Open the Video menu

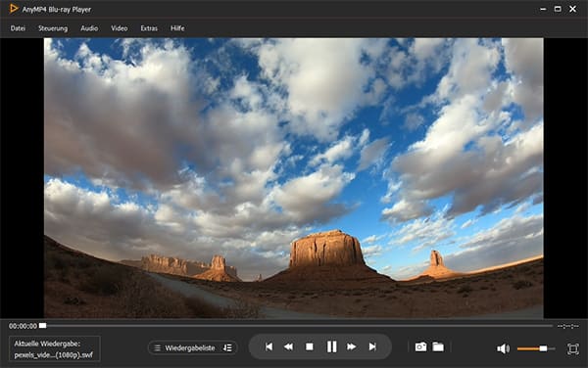pos(120,28)
